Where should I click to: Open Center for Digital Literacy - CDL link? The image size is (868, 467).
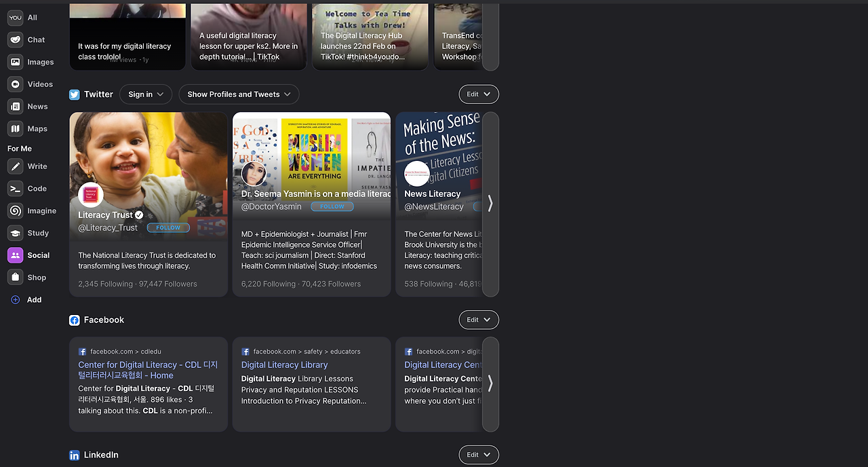pos(148,370)
